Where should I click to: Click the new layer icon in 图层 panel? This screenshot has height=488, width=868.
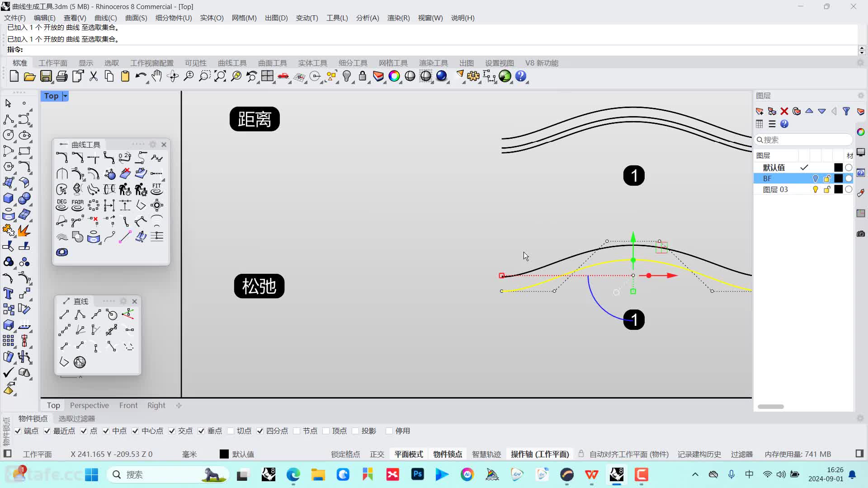coord(759,111)
